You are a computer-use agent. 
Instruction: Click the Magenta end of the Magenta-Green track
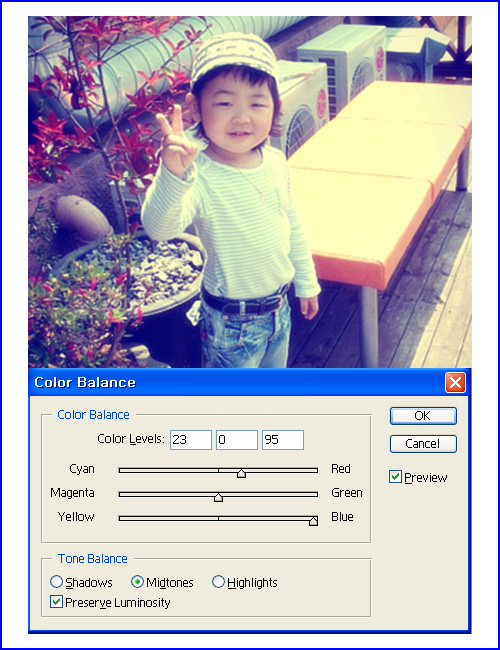click(121, 494)
